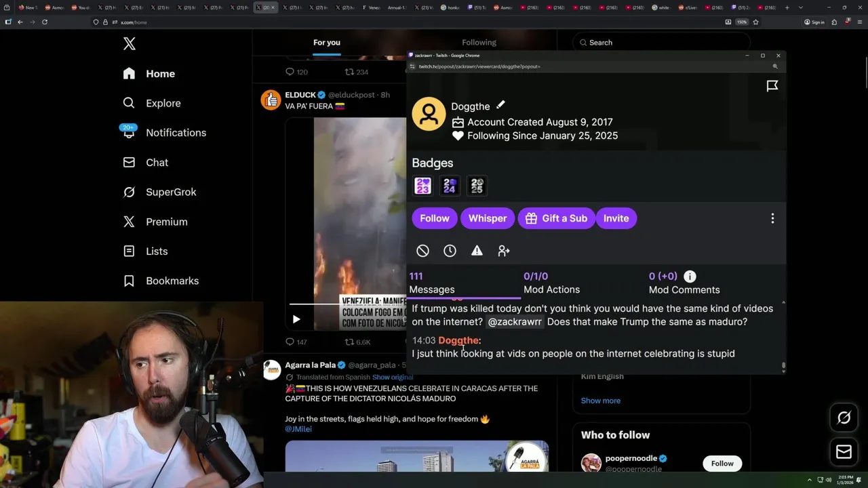Open the viewer card more options menu

pos(772,218)
